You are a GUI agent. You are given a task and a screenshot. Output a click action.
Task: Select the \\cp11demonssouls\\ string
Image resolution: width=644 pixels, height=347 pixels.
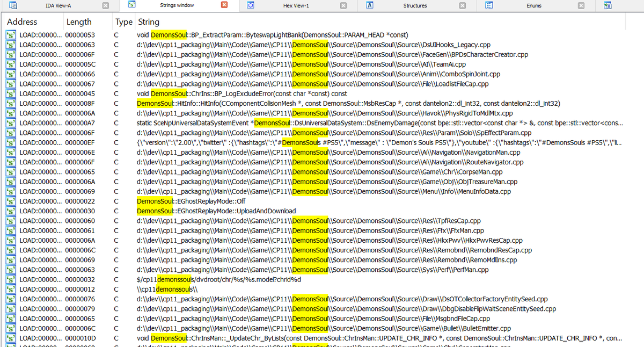[167, 289]
